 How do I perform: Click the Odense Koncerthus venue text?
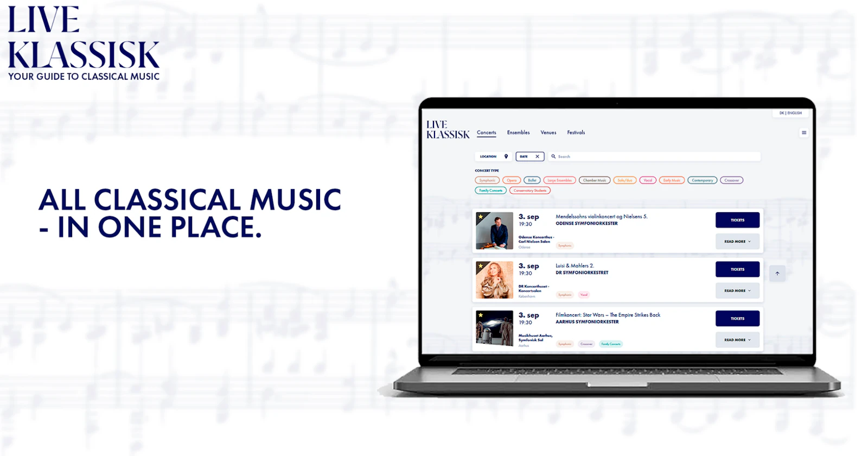536,239
